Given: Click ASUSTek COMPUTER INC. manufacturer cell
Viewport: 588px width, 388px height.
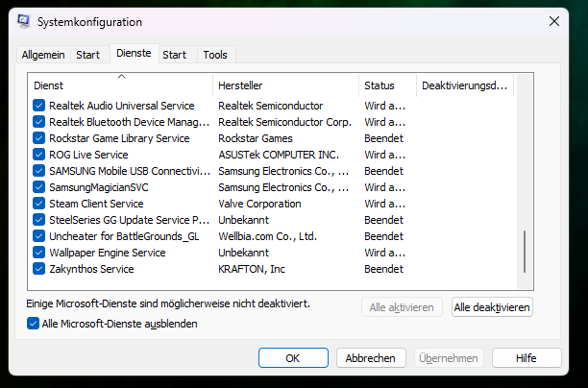Looking at the screenshot, I should click(x=279, y=155).
